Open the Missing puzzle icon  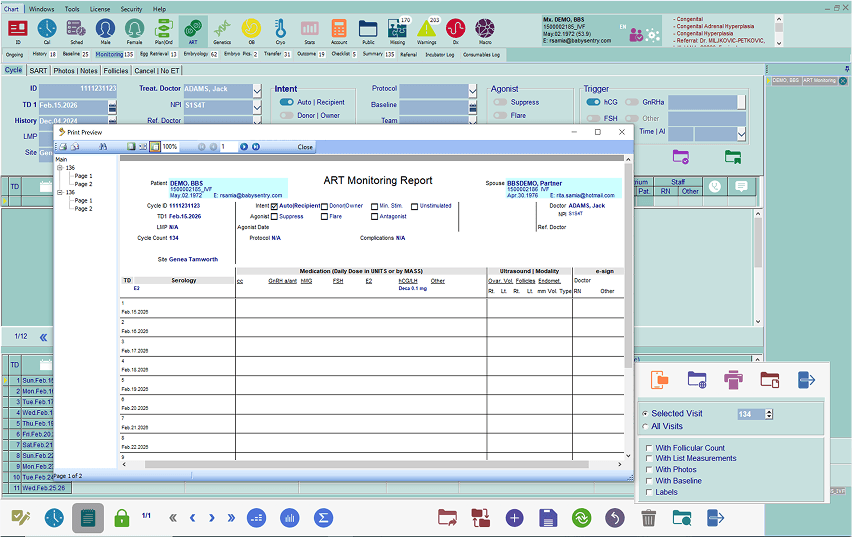coord(397,32)
